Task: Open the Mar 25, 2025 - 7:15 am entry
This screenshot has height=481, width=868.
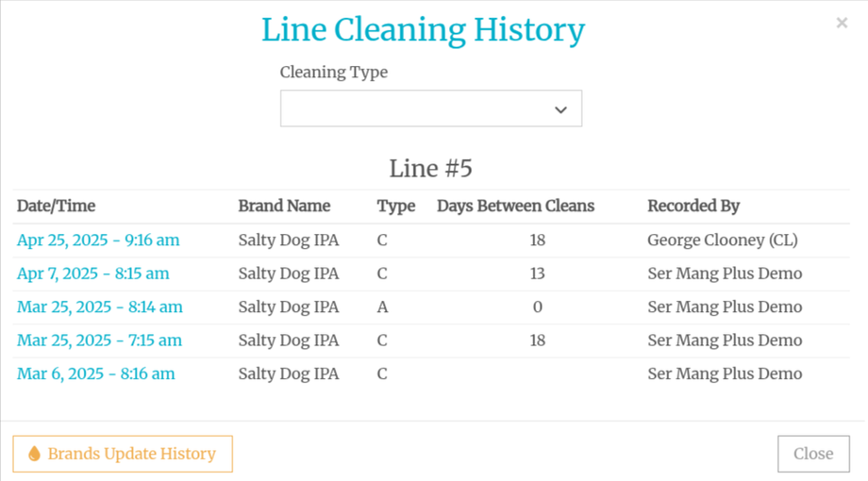Action: (100, 340)
